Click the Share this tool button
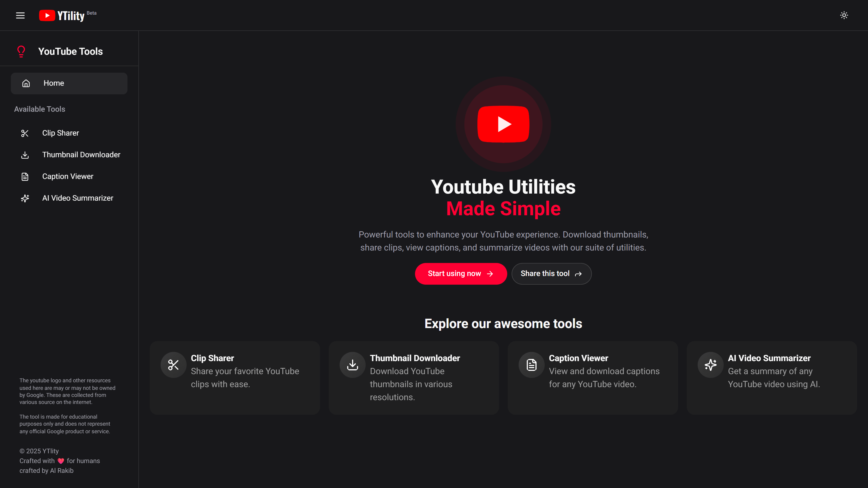 551,274
